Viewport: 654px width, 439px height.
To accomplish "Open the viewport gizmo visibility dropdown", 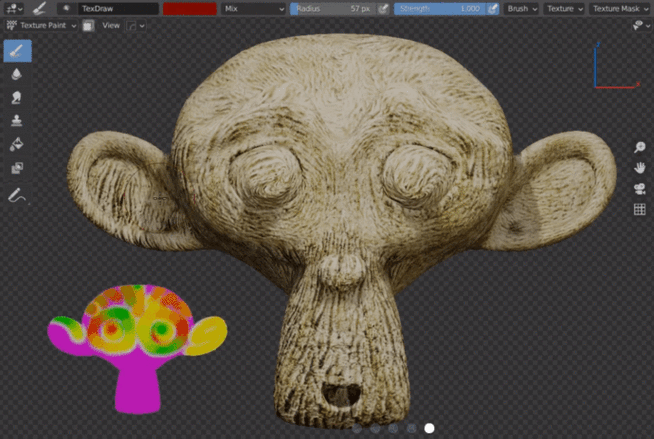I will tap(641, 25).
